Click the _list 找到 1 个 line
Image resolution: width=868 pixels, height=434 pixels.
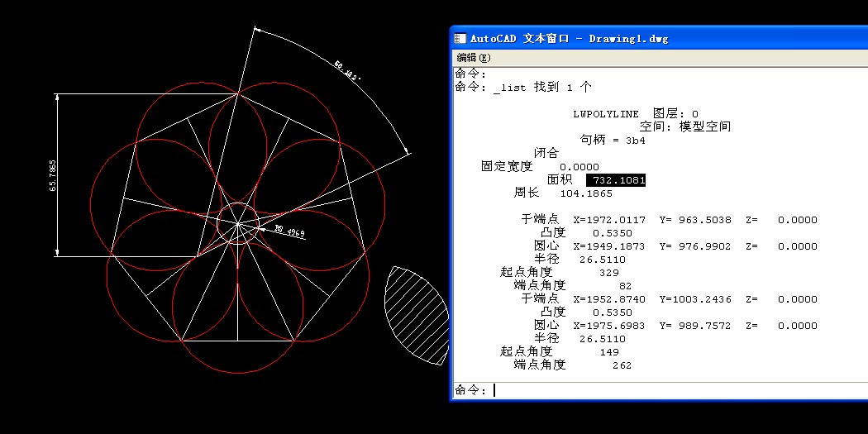point(542,88)
